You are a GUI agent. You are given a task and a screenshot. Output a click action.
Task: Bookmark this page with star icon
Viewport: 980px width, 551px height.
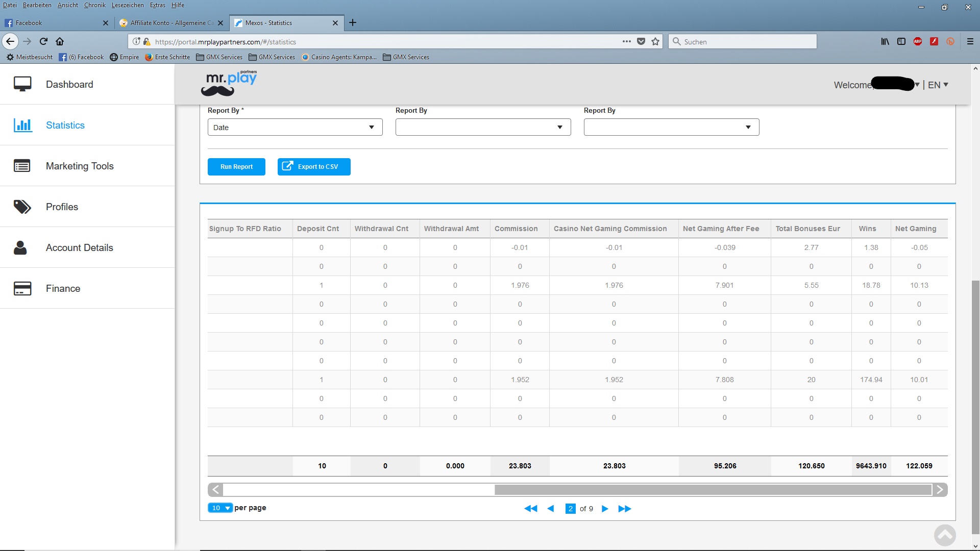(x=655, y=42)
